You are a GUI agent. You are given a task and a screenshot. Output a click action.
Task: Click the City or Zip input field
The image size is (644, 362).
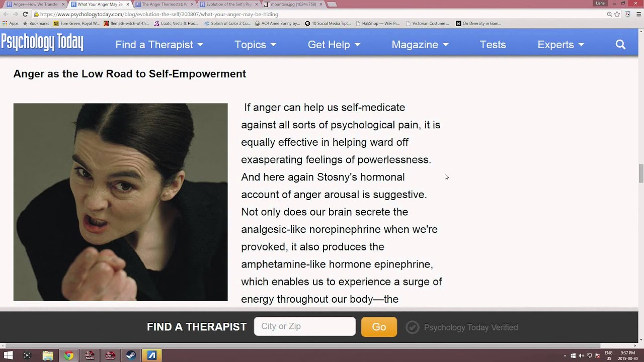click(305, 326)
